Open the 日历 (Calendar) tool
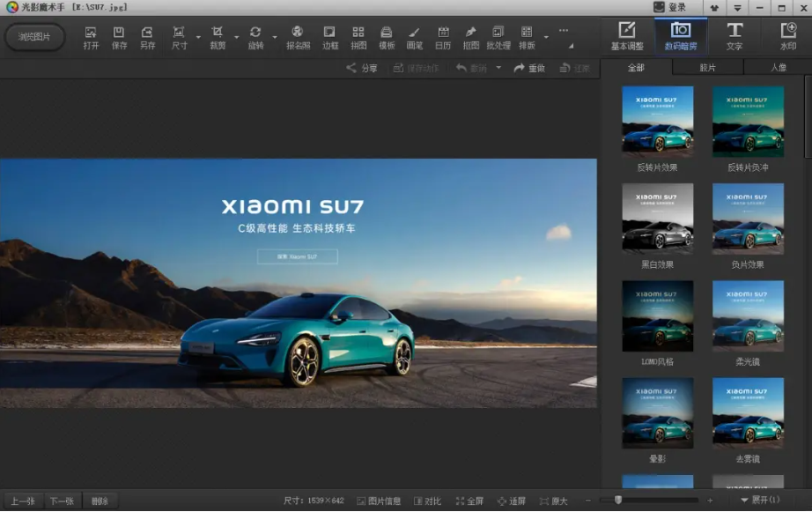 (x=442, y=38)
